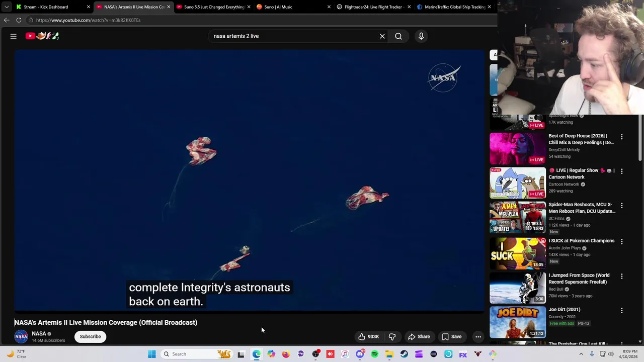This screenshot has width=644, height=362.
Task: Open options menu for Best of Deep House
Action: click(x=621, y=137)
